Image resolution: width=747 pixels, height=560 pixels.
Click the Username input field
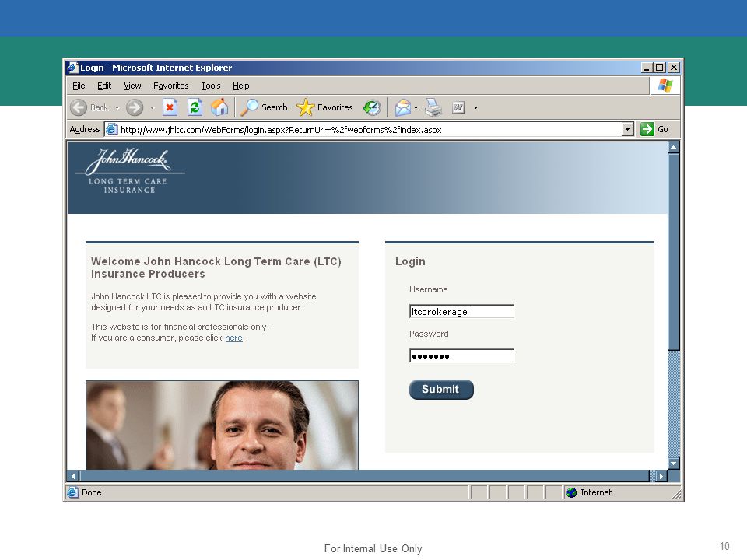click(x=461, y=311)
